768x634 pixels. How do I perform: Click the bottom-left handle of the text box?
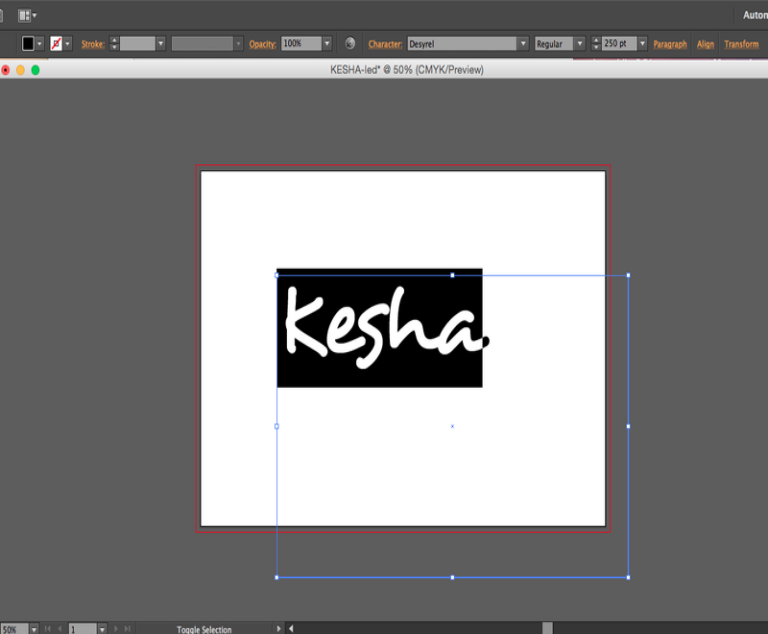click(x=277, y=577)
